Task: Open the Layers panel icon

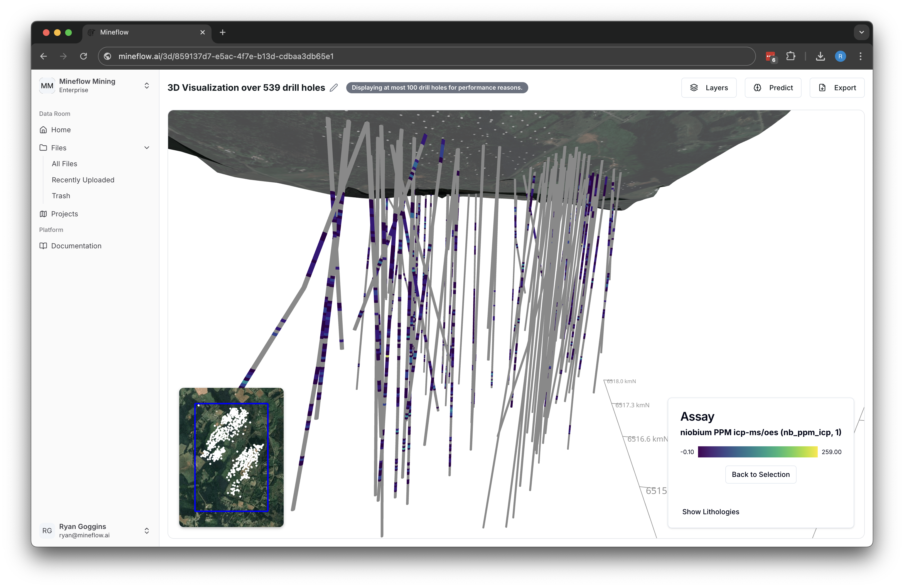Action: [694, 87]
